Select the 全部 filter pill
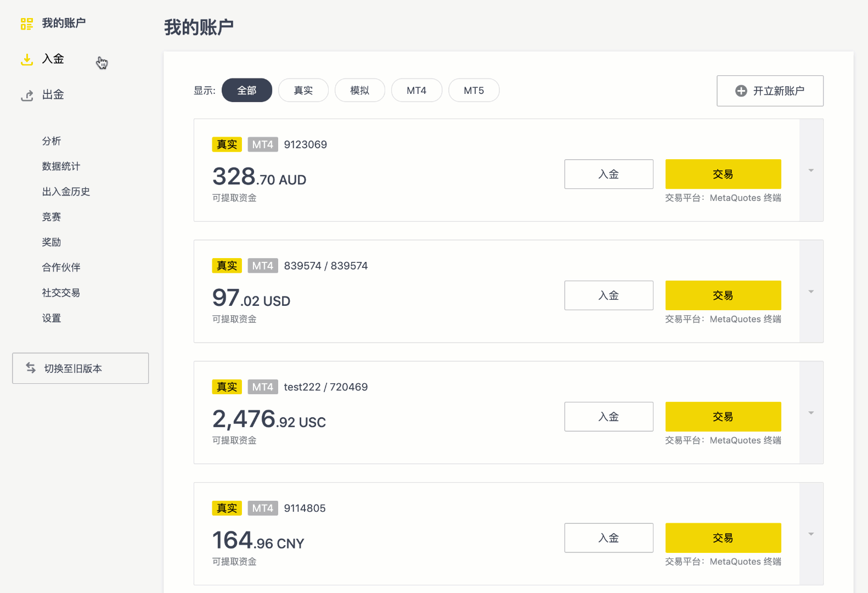The width and height of the screenshot is (868, 593). pyautogui.click(x=247, y=91)
